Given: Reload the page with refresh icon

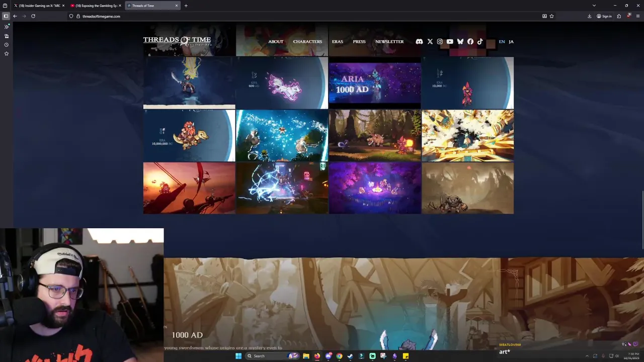Looking at the screenshot, I should point(33,16).
